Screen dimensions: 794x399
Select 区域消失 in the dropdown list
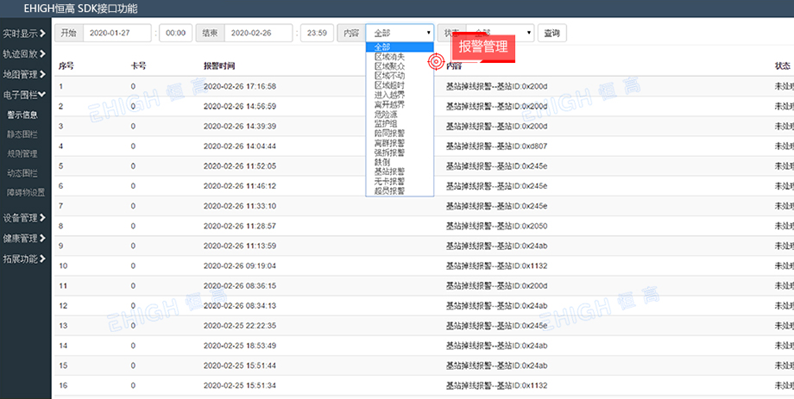[x=400, y=57]
